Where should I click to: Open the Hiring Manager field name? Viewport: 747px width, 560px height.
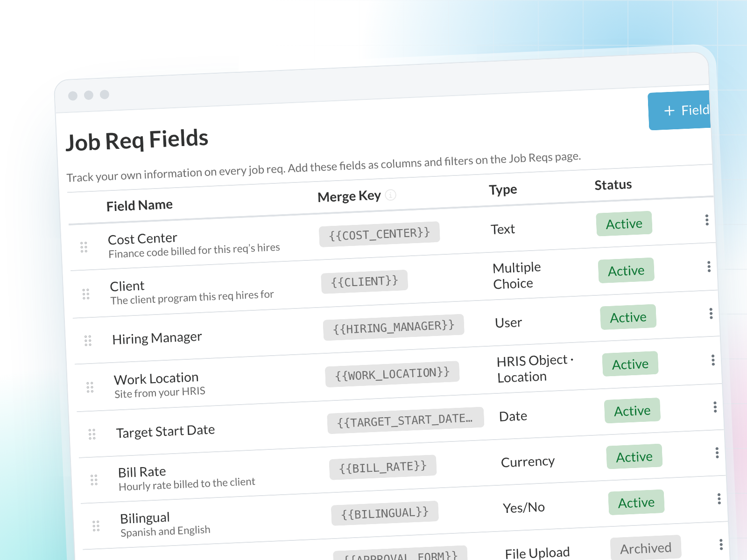pyautogui.click(x=157, y=338)
